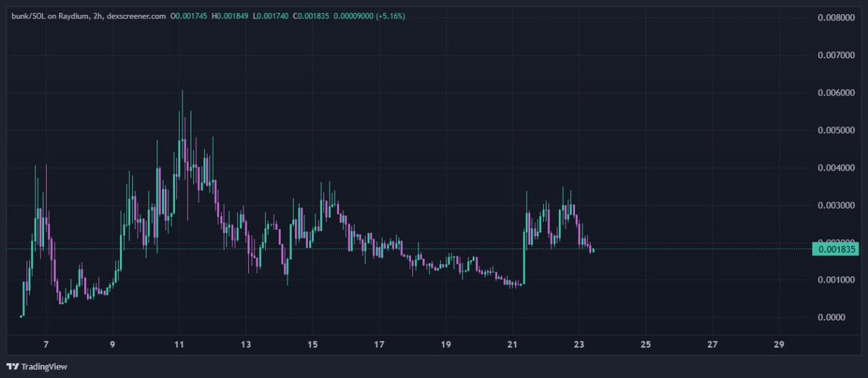Click the 0.007000 price axis label
This screenshot has width=868, height=378.
pyautogui.click(x=836, y=55)
